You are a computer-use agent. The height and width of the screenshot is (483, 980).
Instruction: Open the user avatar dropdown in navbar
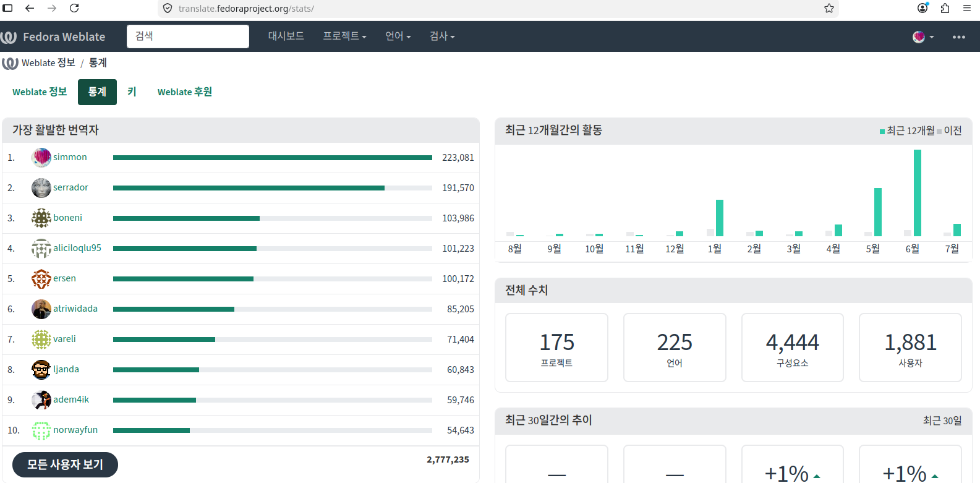923,37
